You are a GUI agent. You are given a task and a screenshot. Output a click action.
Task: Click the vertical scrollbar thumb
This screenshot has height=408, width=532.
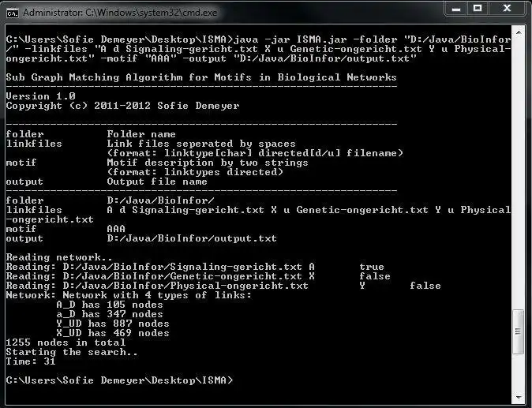click(x=519, y=331)
